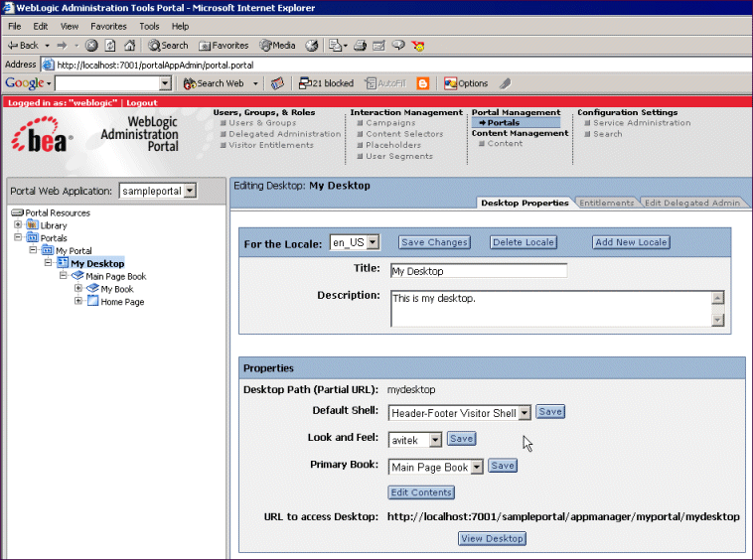Go to the Home page icon in the toolbar
The width and height of the screenshot is (753, 560).
click(x=130, y=46)
